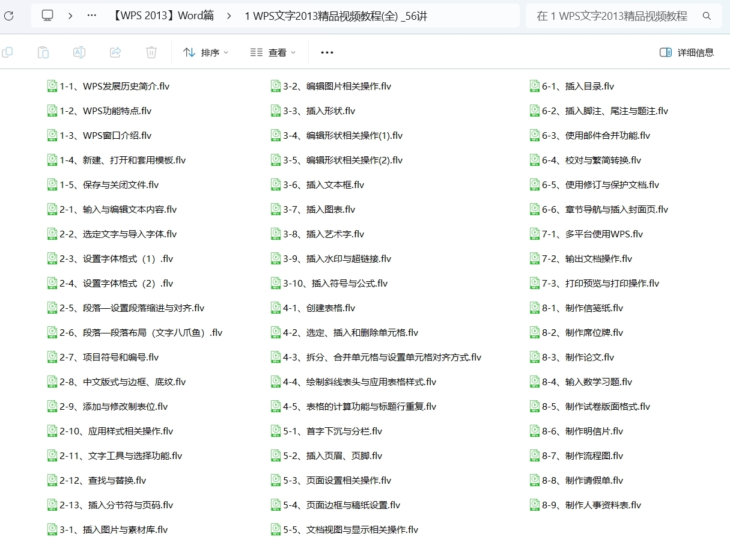The width and height of the screenshot is (730, 560).
Task: Click the file icon of 4-1、创建表格.flv
Action: coord(276,308)
